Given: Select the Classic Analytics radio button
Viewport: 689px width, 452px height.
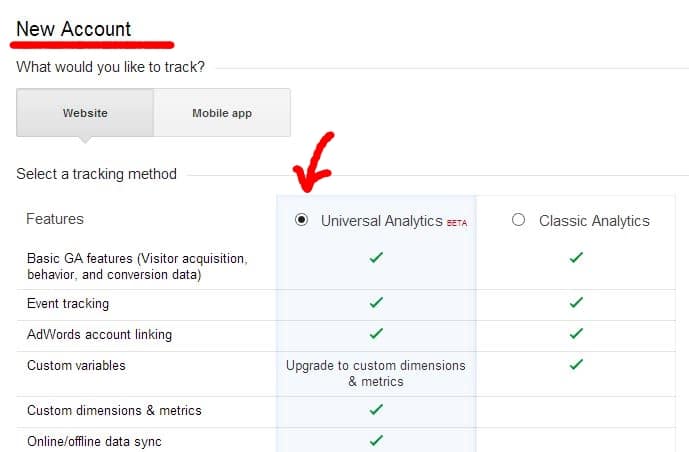Looking at the screenshot, I should coord(519,219).
